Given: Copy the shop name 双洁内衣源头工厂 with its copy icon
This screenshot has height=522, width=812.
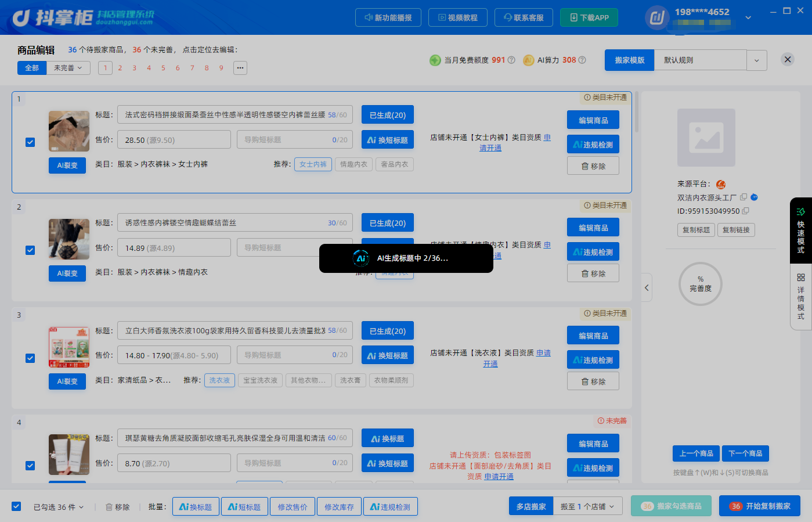Looking at the screenshot, I should point(744,197).
